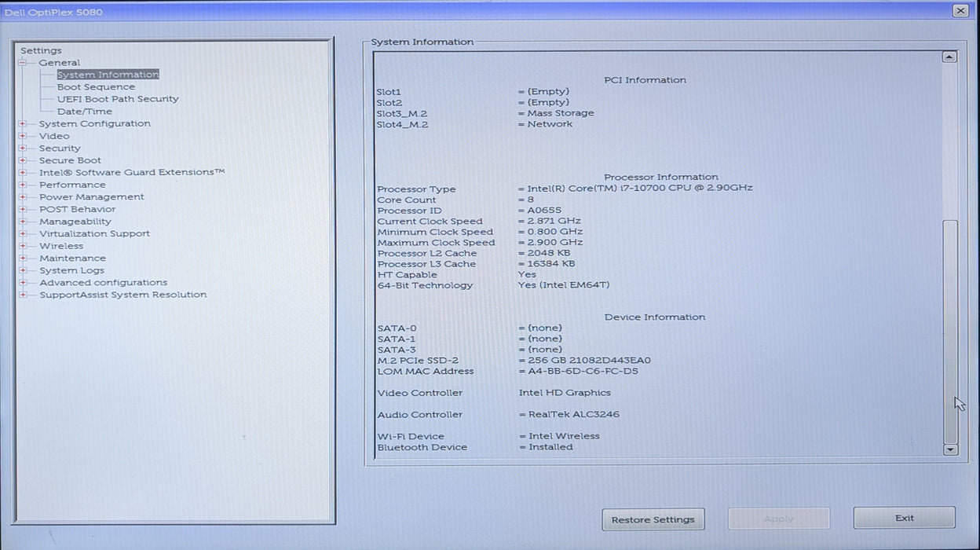This screenshot has width=980, height=550.
Task: Expand the Power Management node
Action: (23, 197)
